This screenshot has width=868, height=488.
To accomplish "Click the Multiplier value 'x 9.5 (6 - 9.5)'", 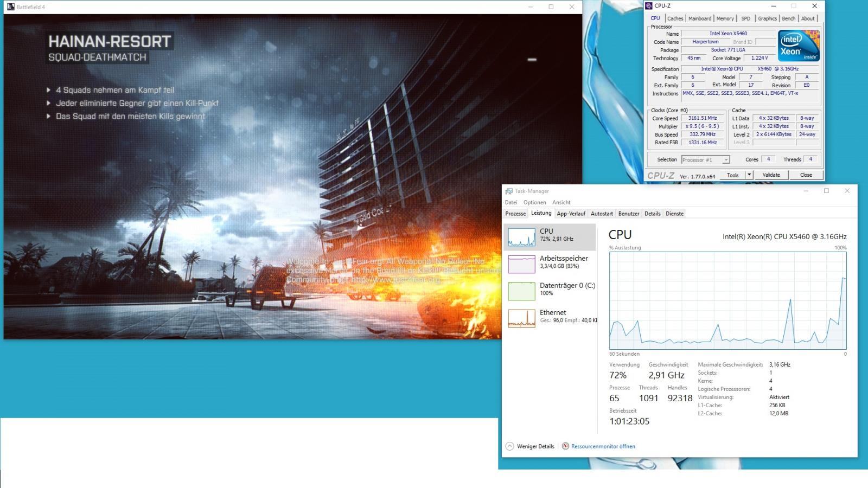I will (703, 126).
